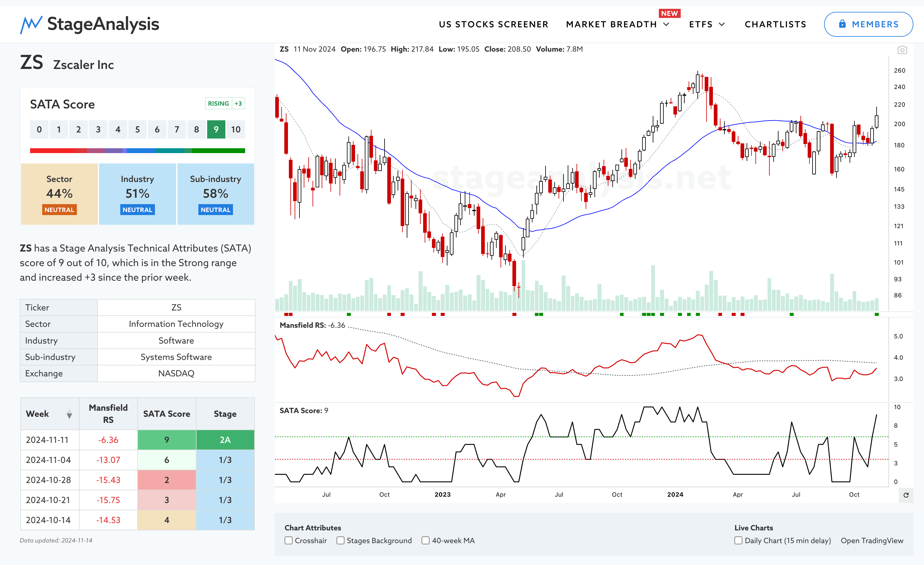Click the Sector 44% Neutral card
The image size is (924, 565).
click(59, 194)
